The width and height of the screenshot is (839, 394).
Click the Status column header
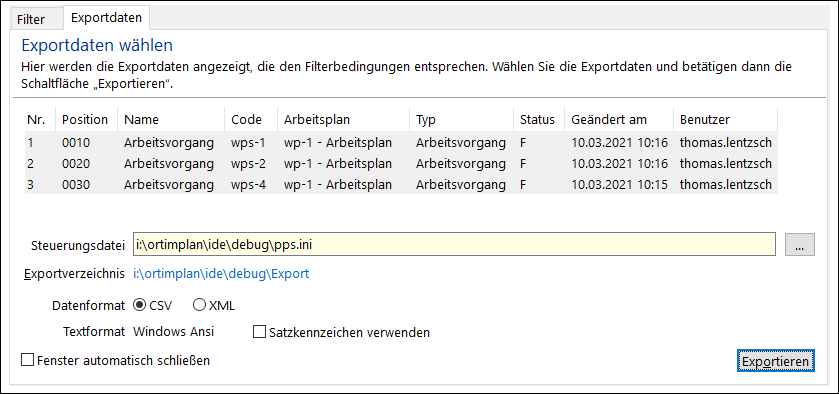[x=539, y=119]
